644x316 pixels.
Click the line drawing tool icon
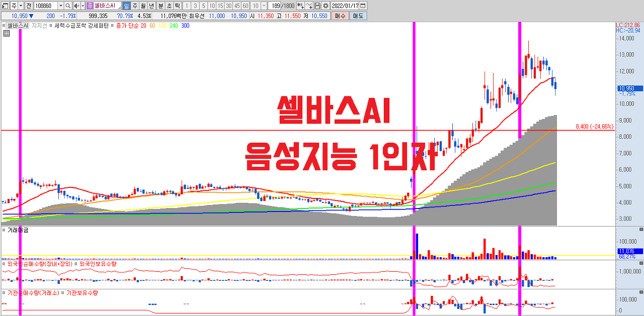pyautogui.click(x=309, y=6)
